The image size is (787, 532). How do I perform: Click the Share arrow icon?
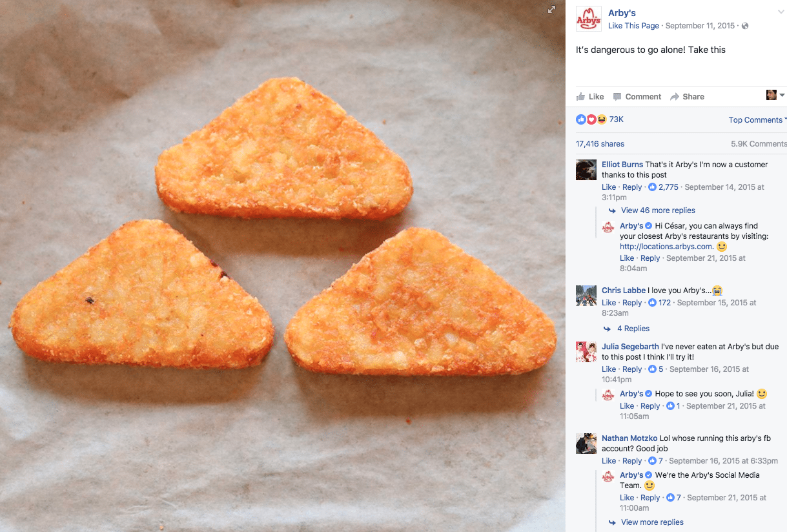pos(675,97)
